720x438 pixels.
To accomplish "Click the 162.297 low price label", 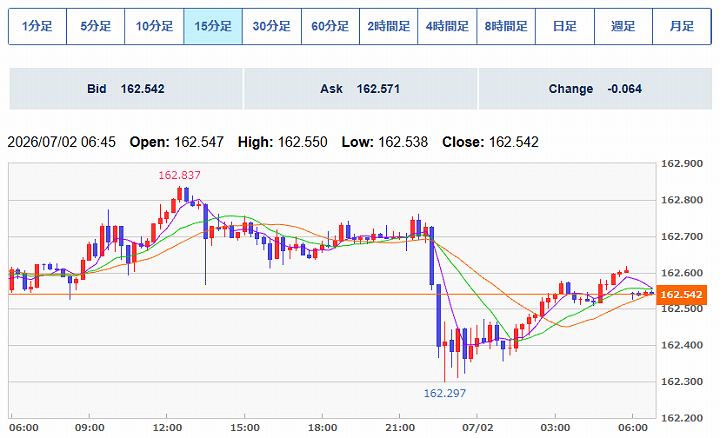I will [x=444, y=393].
